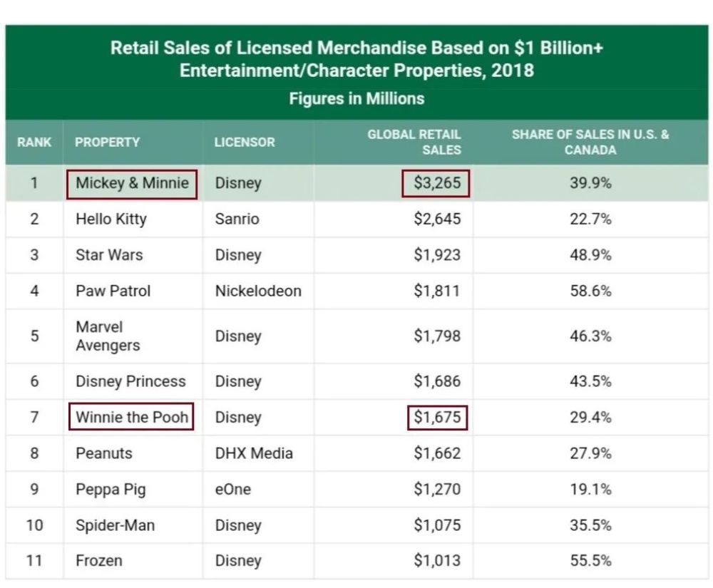Select the Spider-Man property cell
This screenshot has height=588, width=713.
(x=115, y=525)
